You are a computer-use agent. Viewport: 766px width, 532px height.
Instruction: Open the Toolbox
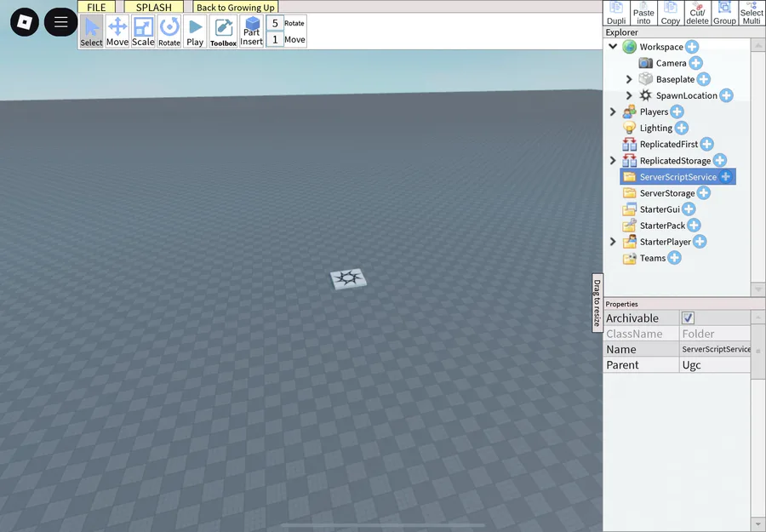point(223,31)
